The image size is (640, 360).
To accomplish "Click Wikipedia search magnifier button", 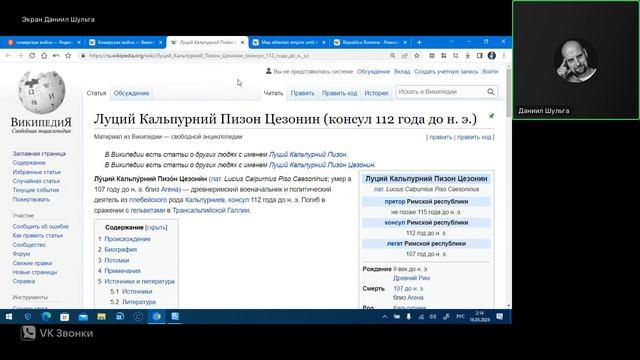I will (491, 92).
